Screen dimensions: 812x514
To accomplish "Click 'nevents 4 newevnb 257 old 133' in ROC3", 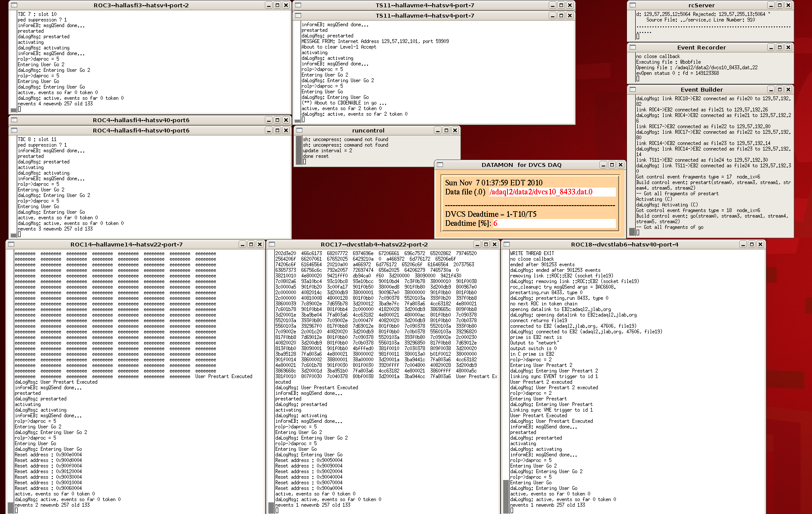I will tap(55, 104).
